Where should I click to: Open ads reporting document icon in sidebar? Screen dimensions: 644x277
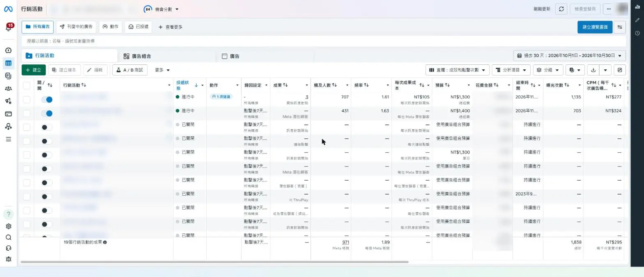click(8, 76)
